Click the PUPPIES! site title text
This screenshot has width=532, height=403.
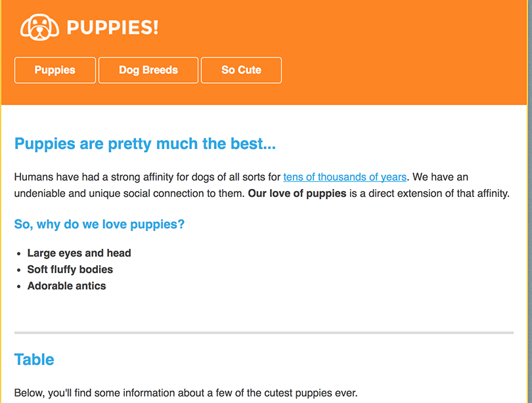(112, 28)
